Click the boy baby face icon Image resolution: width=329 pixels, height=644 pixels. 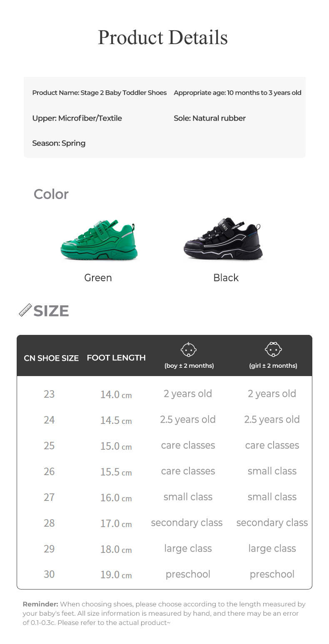pyautogui.click(x=189, y=350)
